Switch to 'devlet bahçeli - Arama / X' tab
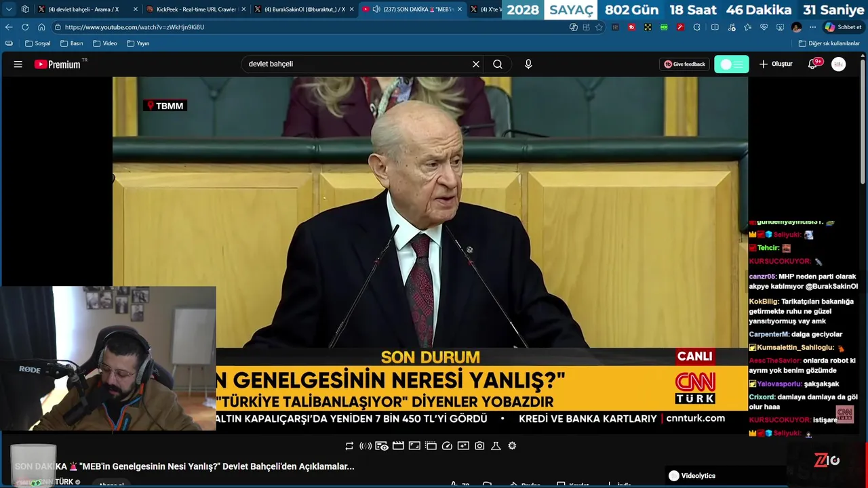This screenshot has width=868, height=488. coord(83,9)
